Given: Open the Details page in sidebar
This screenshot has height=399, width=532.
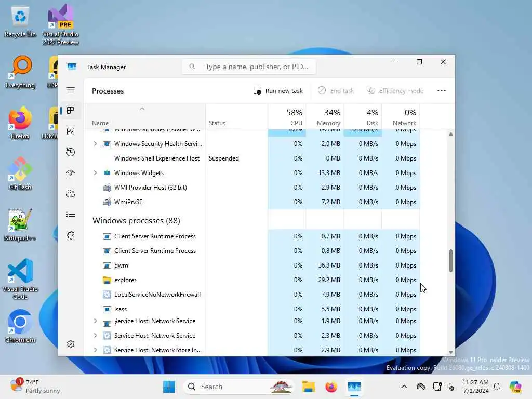Looking at the screenshot, I should click(x=71, y=215).
